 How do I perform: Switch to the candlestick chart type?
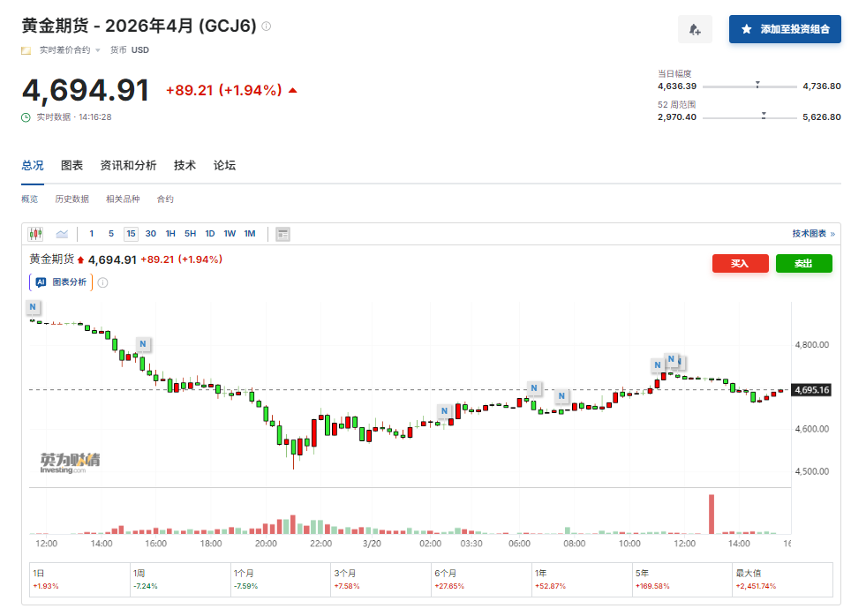[35, 234]
